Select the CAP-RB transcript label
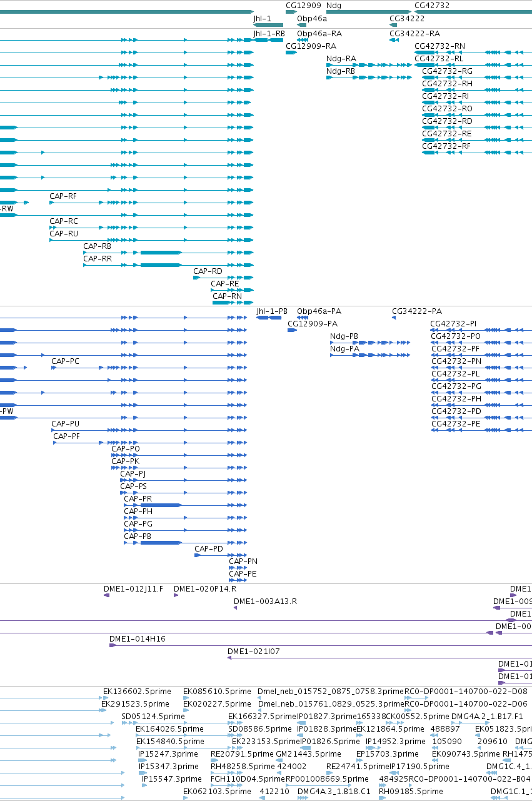532x801 pixels. click(x=97, y=246)
